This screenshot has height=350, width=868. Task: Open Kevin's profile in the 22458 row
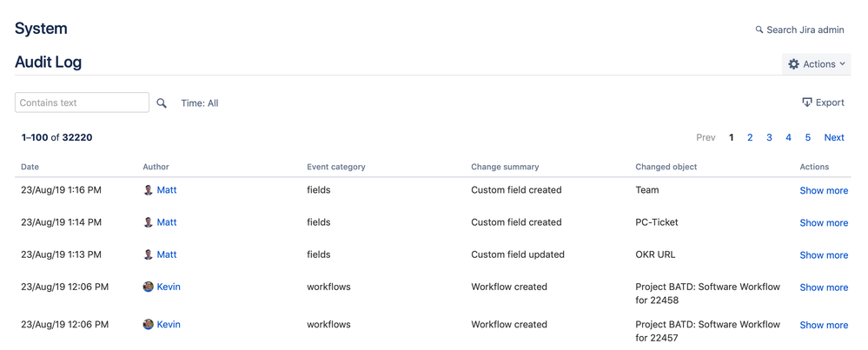tap(169, 287)
